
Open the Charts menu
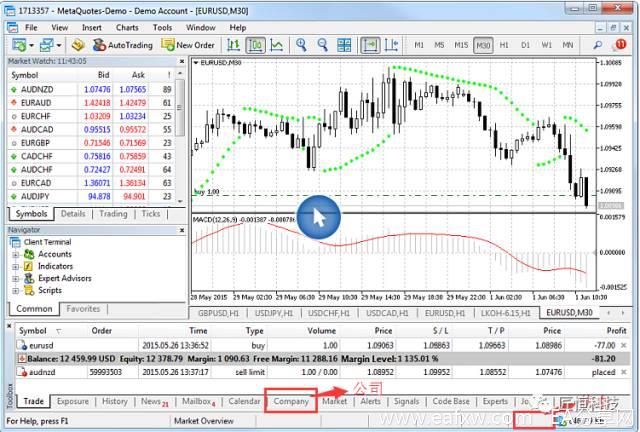coord(127,27)
